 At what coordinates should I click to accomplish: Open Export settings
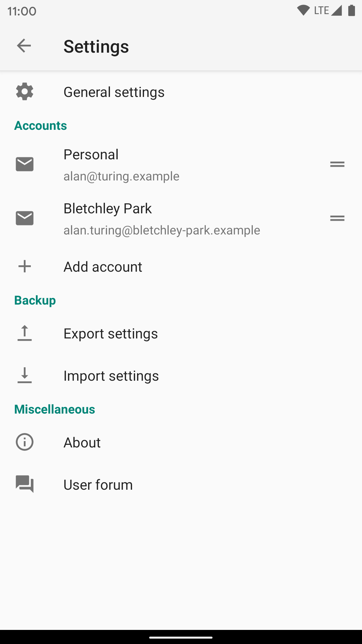pos(111,334)
